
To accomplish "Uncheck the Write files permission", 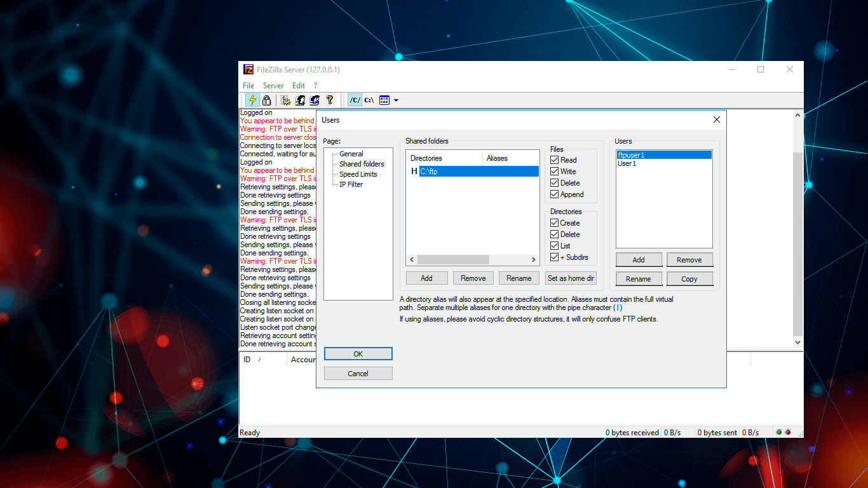I will pyautogui.click(x=555, y=171).
